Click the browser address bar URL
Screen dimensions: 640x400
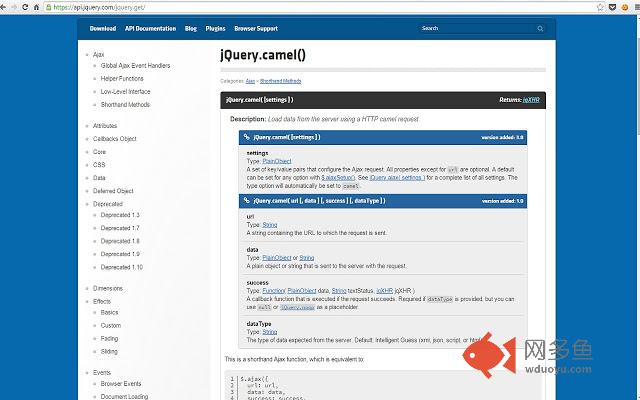click(99, 7)
